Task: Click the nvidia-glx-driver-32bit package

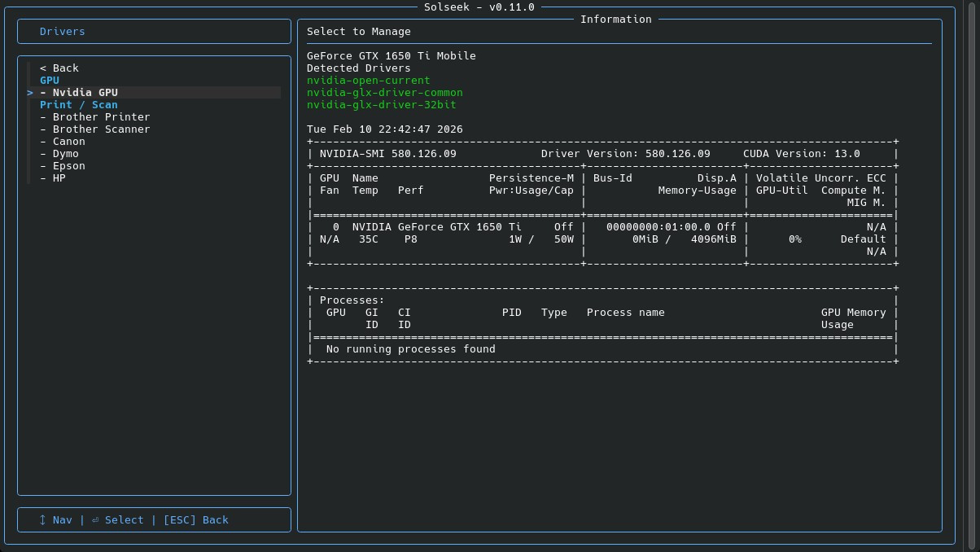Action: [x=381, y=105]
